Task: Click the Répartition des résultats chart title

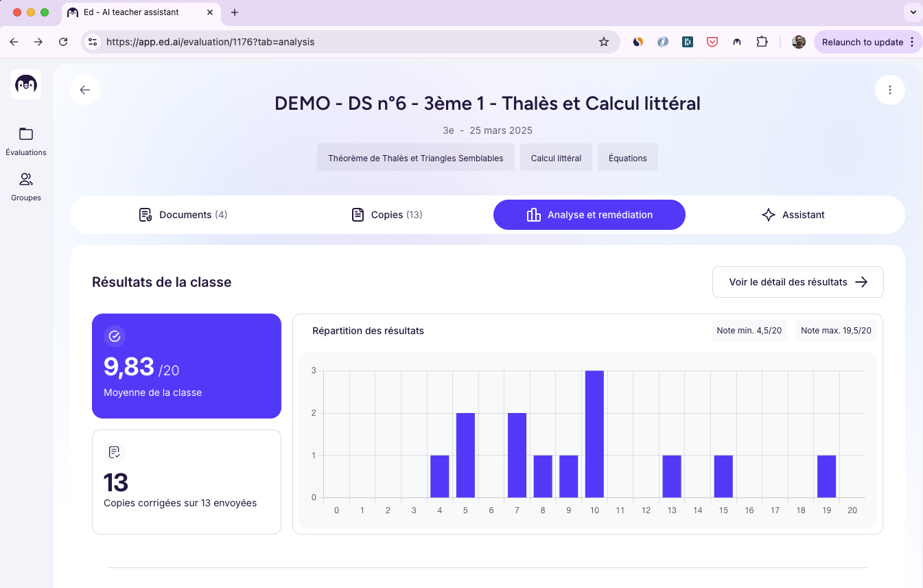Action: [368, 331]
